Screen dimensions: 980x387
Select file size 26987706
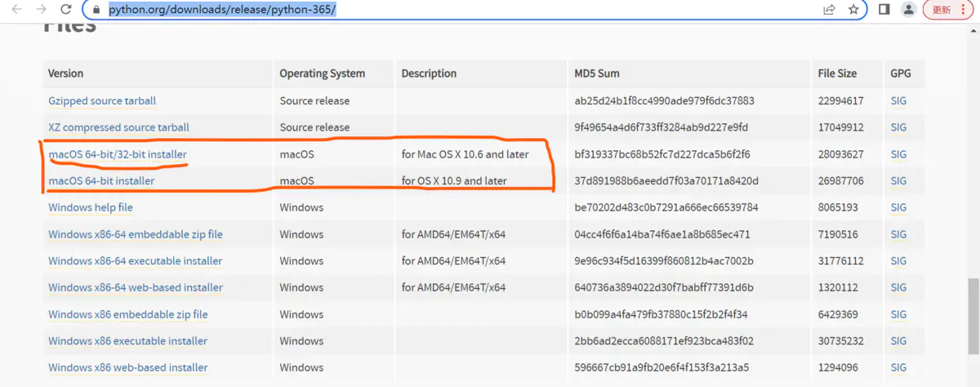840,180
